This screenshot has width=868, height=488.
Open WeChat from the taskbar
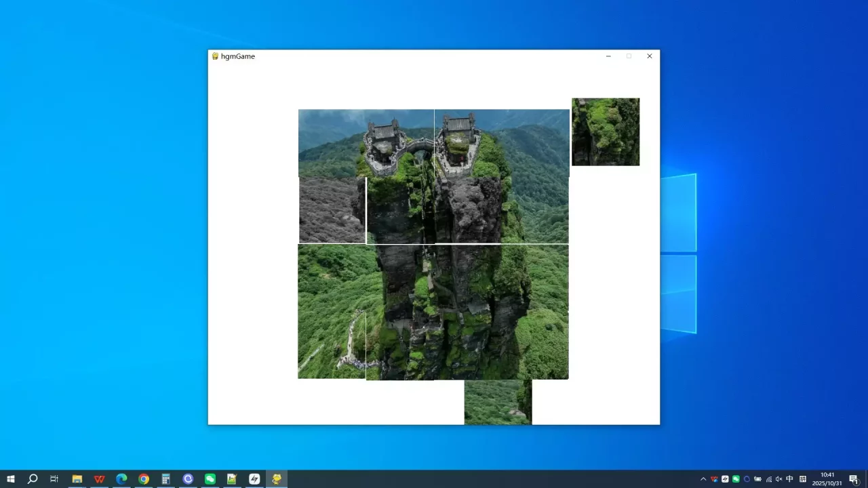click(x=210, y=479)
